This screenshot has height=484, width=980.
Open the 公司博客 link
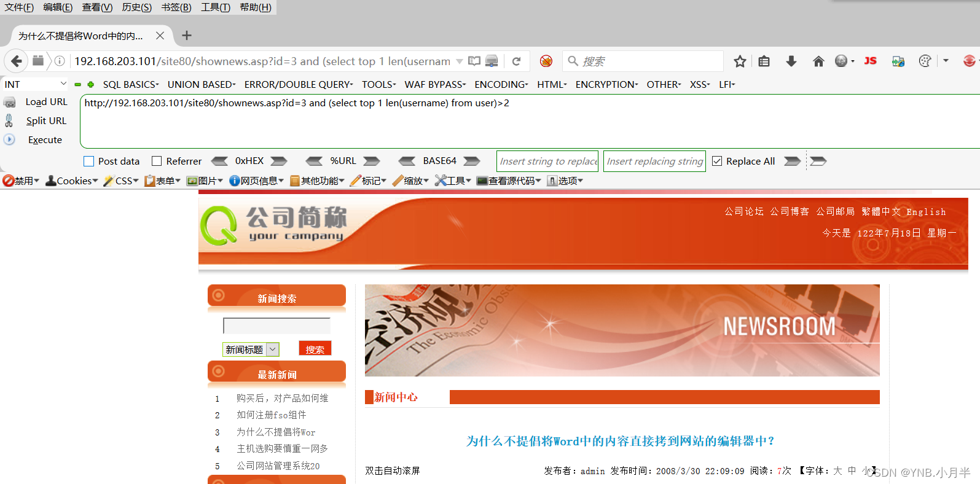click(790, 211)
